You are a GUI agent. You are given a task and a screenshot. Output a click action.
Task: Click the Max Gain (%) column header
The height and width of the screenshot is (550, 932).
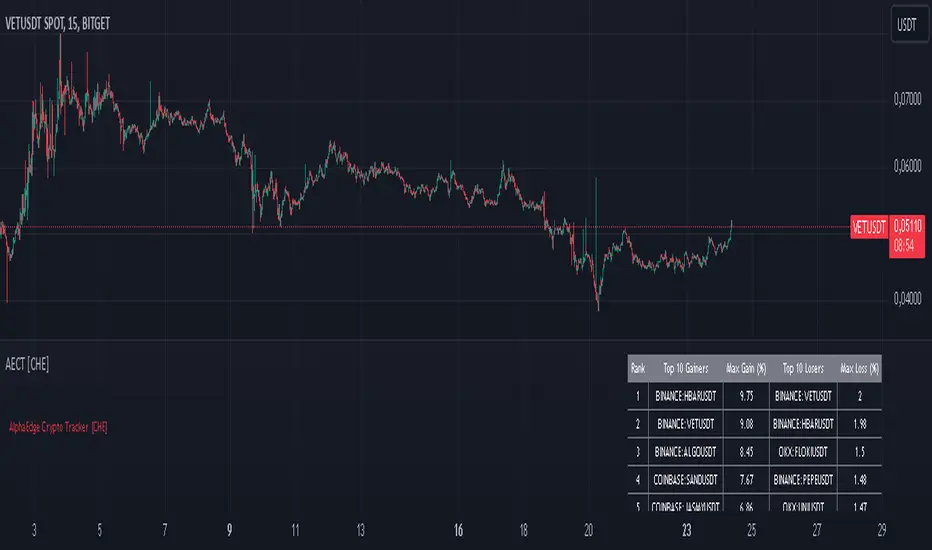(x=746, y=369)
